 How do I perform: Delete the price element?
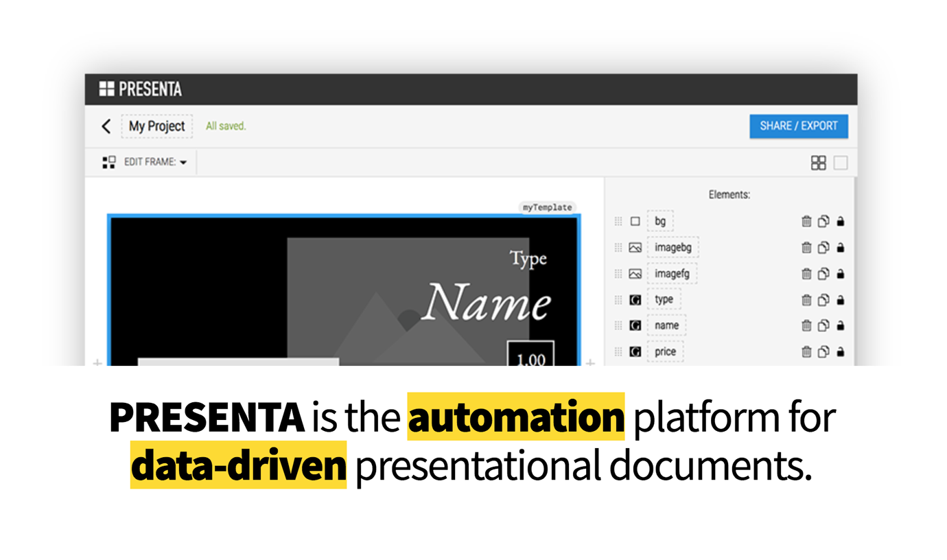(x=806, y=352)
